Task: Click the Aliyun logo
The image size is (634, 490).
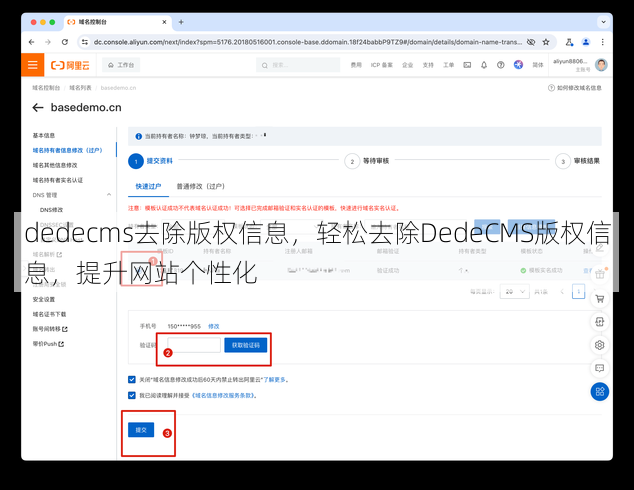Action: click(x=70, y=65)
